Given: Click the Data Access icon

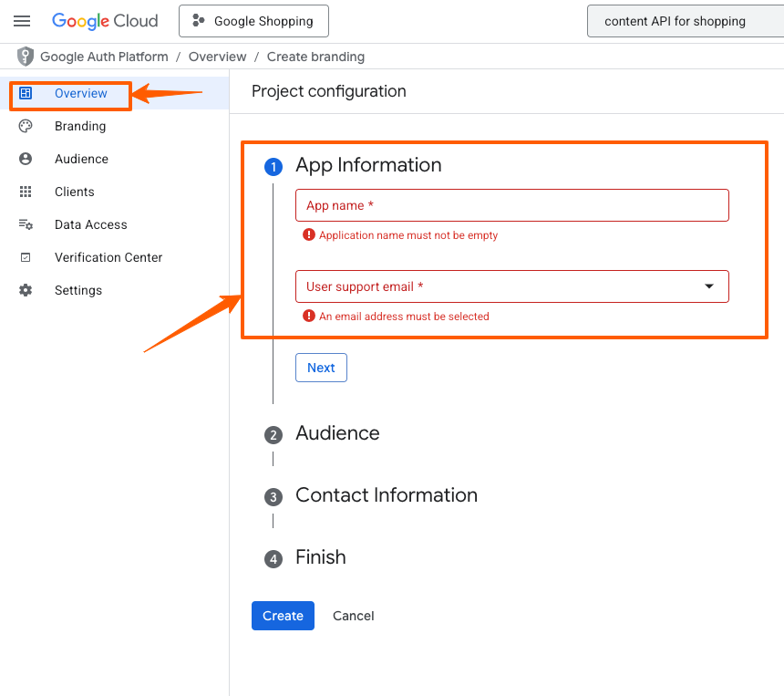Looking at the screenshot, I should (x=26, y=224).
